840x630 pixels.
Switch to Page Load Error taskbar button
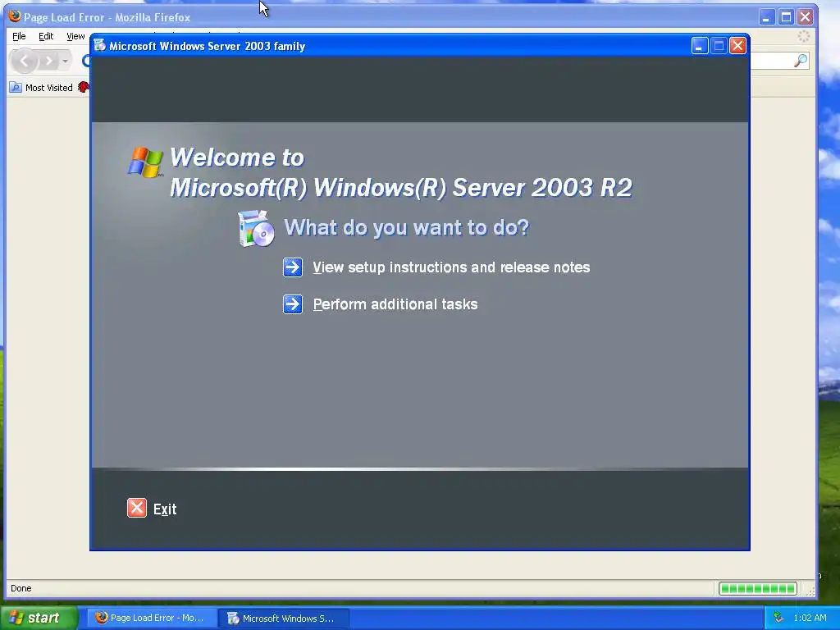tap(152, 618)
